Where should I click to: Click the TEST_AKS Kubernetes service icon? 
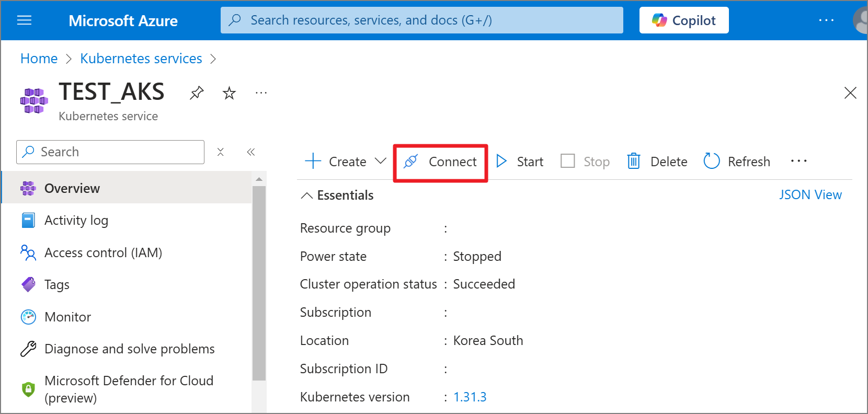click(34, 101)
